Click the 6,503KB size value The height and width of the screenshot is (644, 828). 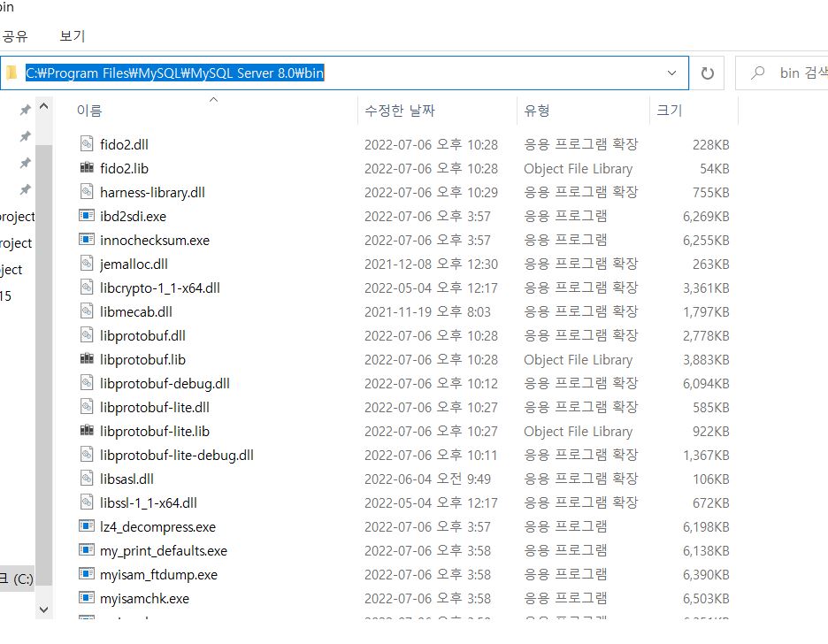706,599
